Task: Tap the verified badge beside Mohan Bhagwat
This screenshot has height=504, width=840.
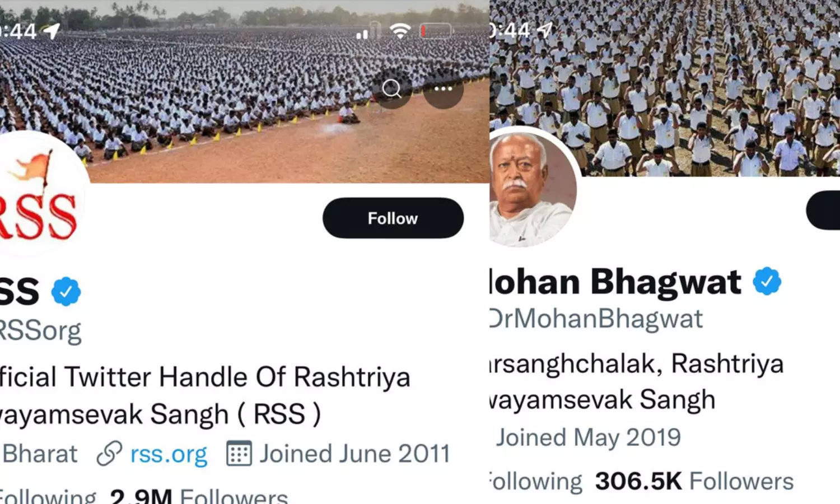Action: 767,281
